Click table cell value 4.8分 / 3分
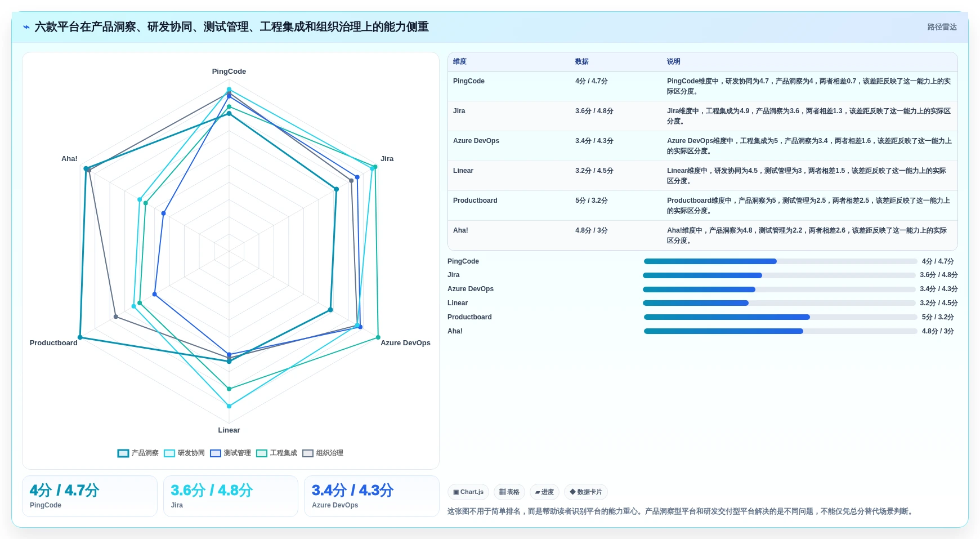 tap(591, 230)
